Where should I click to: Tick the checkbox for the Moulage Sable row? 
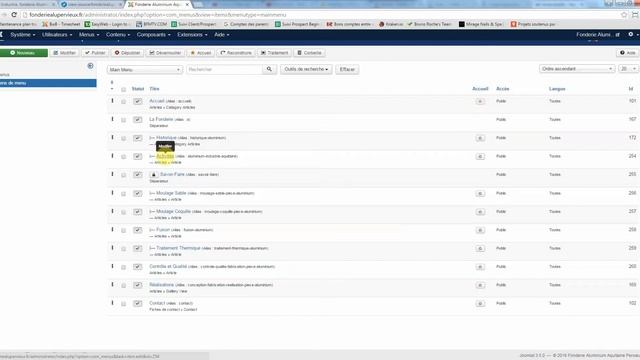(124, 194)
